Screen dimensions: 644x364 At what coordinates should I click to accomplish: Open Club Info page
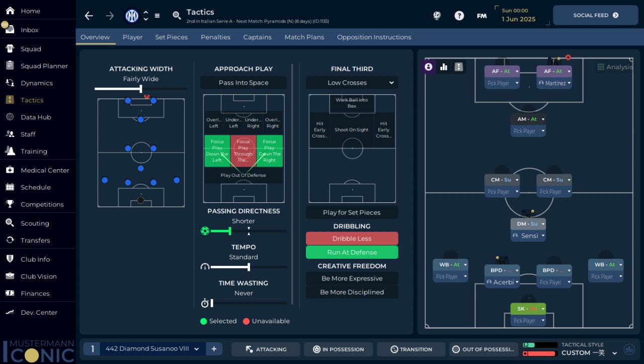[35, 259]
